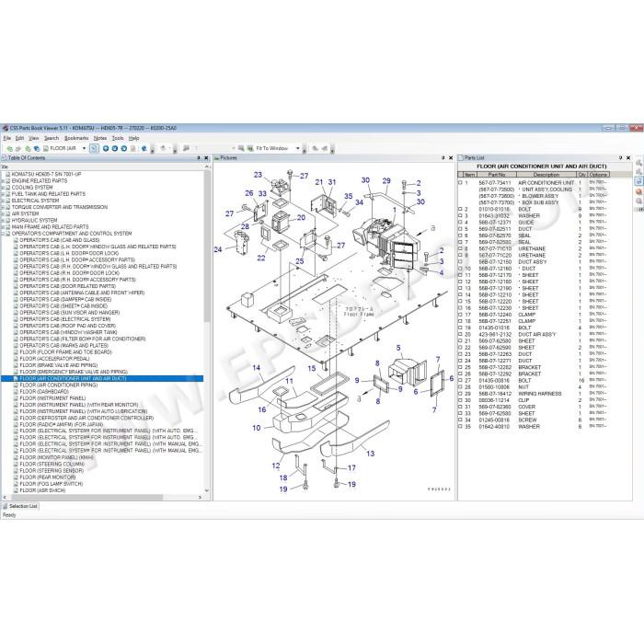Open the Fit To Window zoom dropdown
This screenshot has width=644, height=644.
[x=298, y=148]
